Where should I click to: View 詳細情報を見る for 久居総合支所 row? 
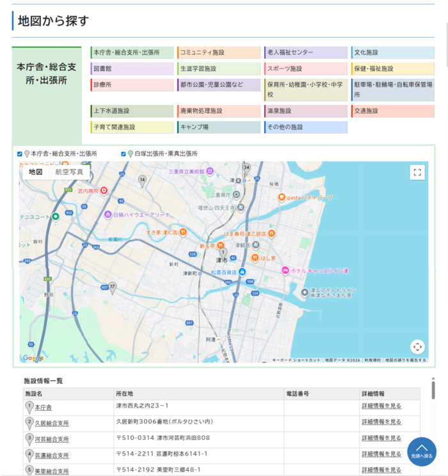tap(381, 422)
